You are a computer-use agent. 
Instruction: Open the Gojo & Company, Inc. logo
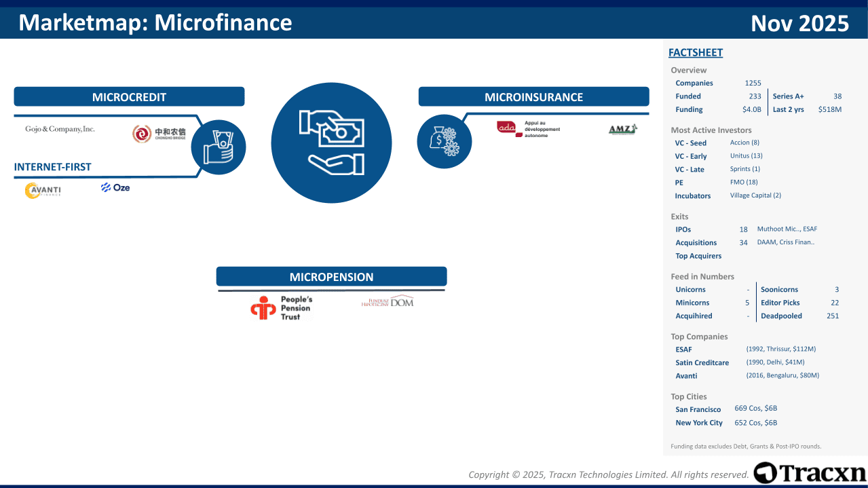click(60, 129)
